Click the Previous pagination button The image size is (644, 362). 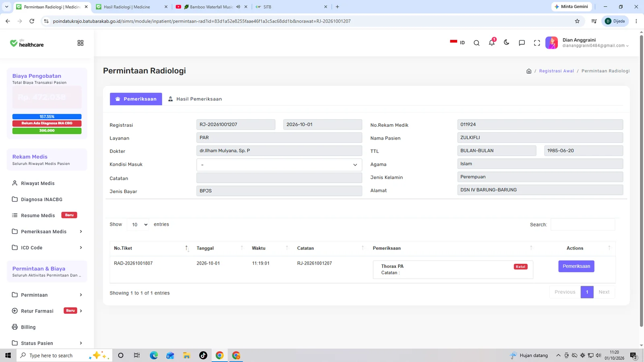click(x=565, y=292)
